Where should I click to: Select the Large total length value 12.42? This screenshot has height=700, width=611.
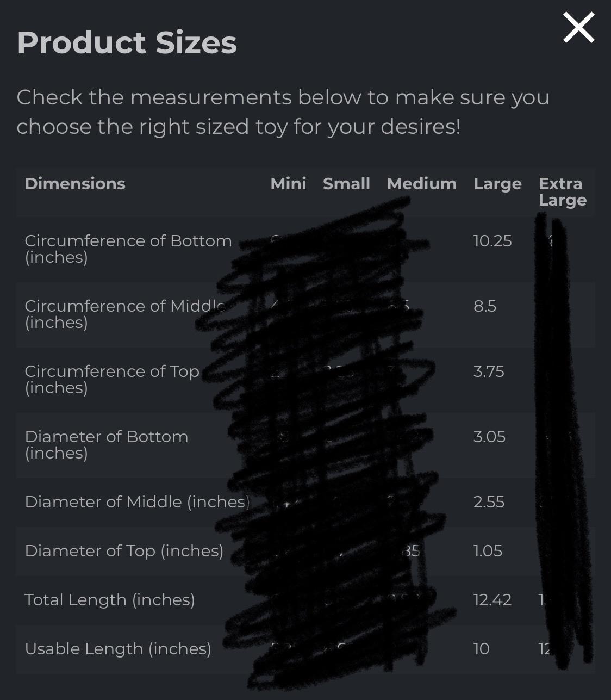tap(492, 599)
